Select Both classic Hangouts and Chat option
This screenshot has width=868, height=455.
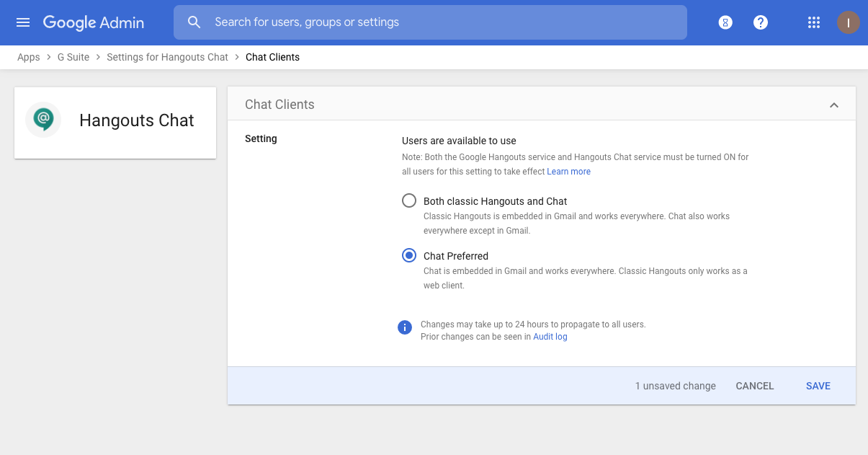[409, 201]
